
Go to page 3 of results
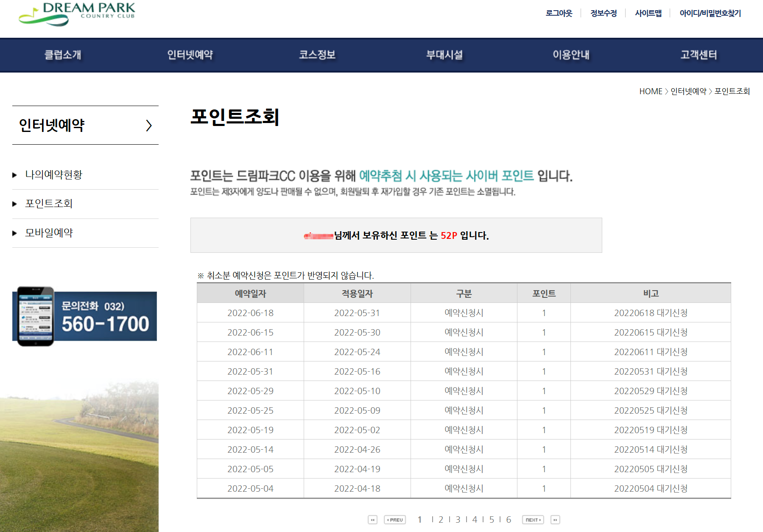[458, 520]
